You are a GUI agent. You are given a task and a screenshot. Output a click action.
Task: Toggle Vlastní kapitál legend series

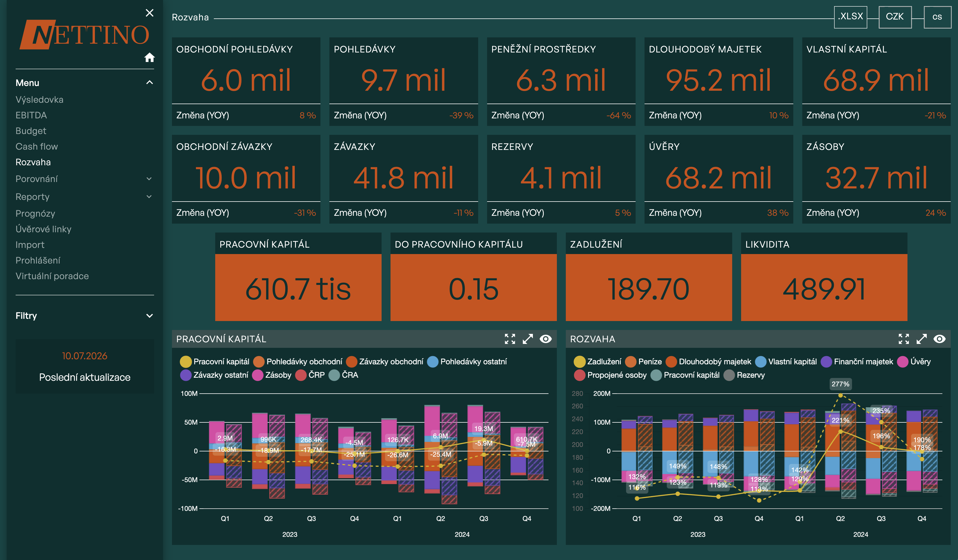[x=786, y=362]
